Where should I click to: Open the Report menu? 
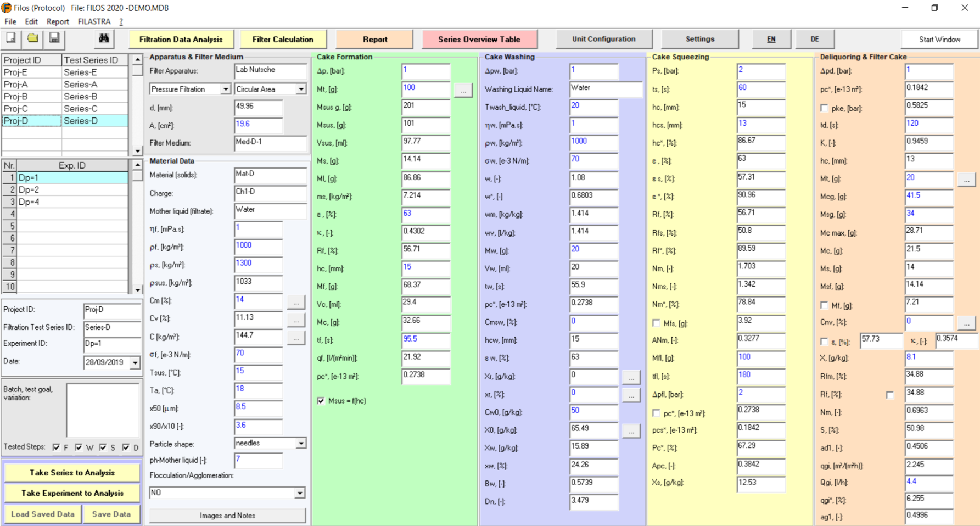point(58,21)
